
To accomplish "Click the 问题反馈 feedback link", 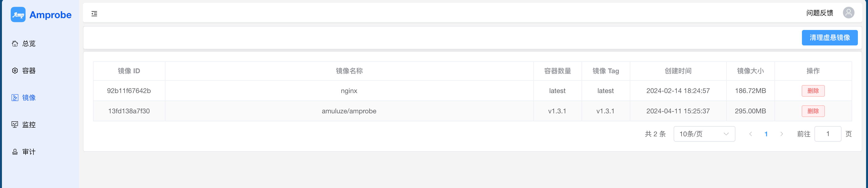I will pyautogui.click(x=820, y=13).
